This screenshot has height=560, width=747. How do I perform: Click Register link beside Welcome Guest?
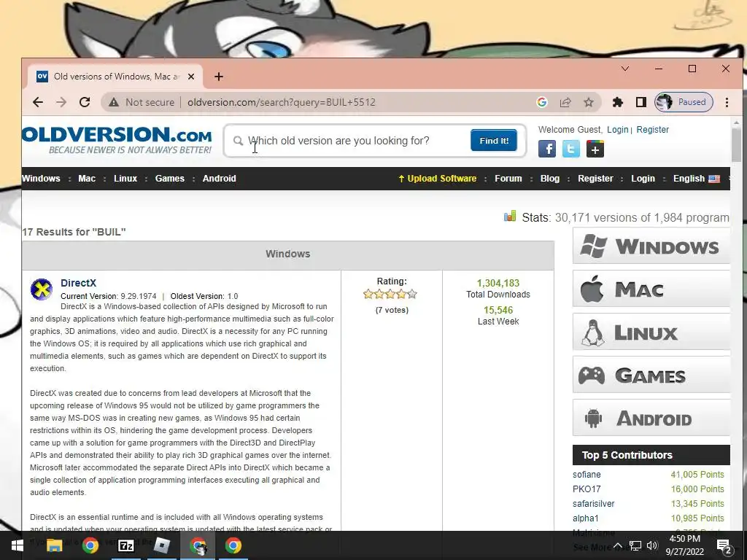[x=653, y=130]
